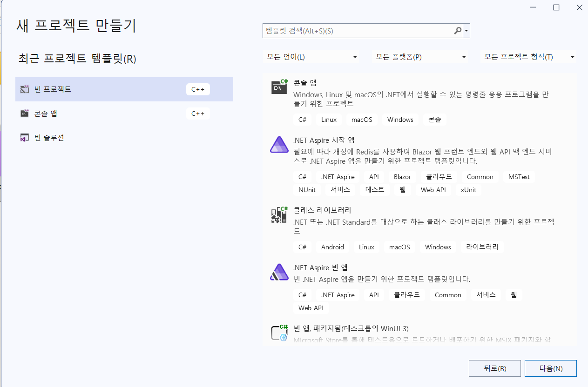Click the .NET Aspire 시작 앱 template icon
Viewport: 588px width, 387px height.
tap(279, 145)
